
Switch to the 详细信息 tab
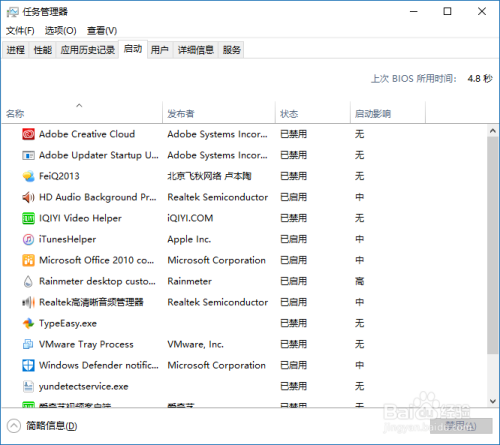[x=196, y=50]
